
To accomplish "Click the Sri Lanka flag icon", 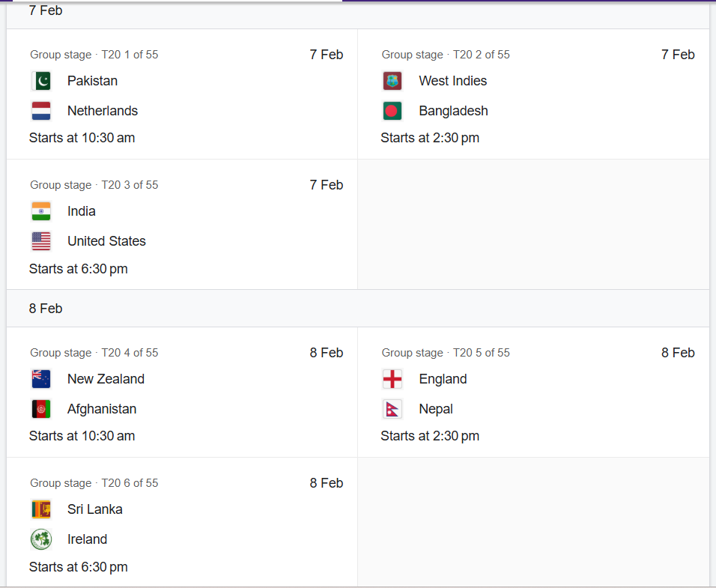I will (x=41, y=509).
